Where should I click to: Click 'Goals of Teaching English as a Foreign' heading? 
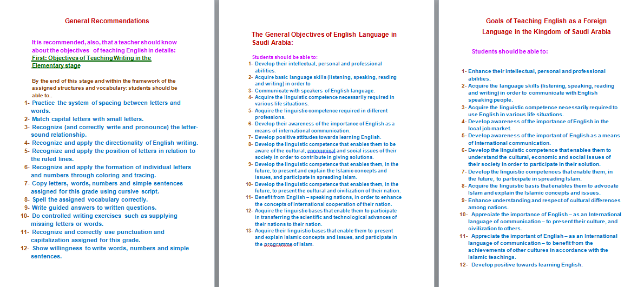pyautogui.click(x=546, y=26)
